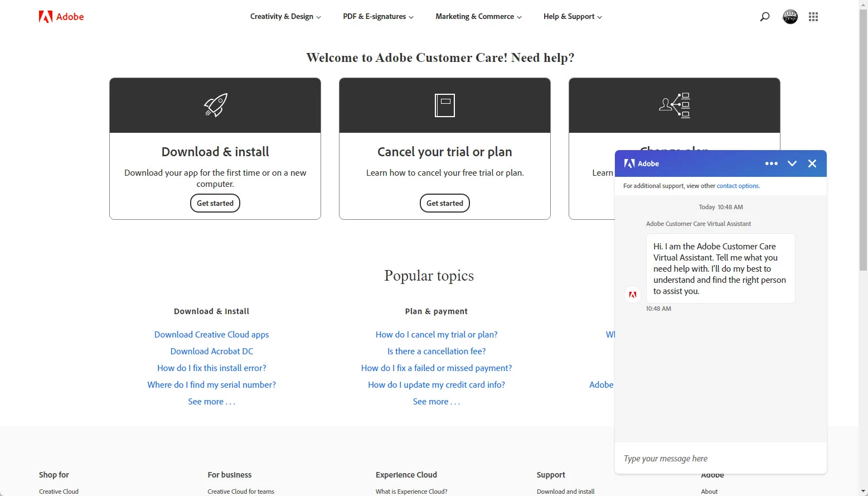Open chat options three-dot menu
The width and height of the screenshot is (868, 496).
772,163
